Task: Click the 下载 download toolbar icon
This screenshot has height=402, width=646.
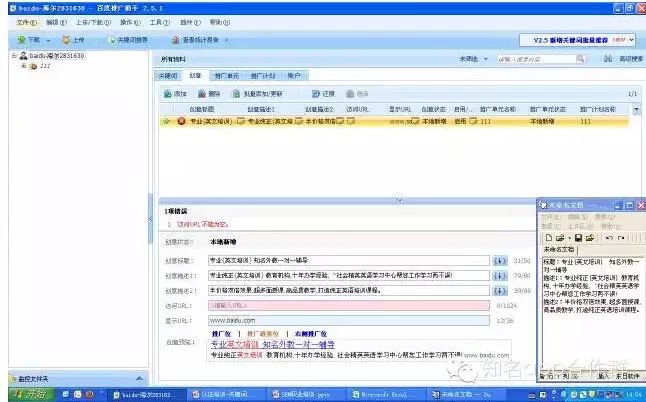Action: pyautogui.click(x=21, y=40)
